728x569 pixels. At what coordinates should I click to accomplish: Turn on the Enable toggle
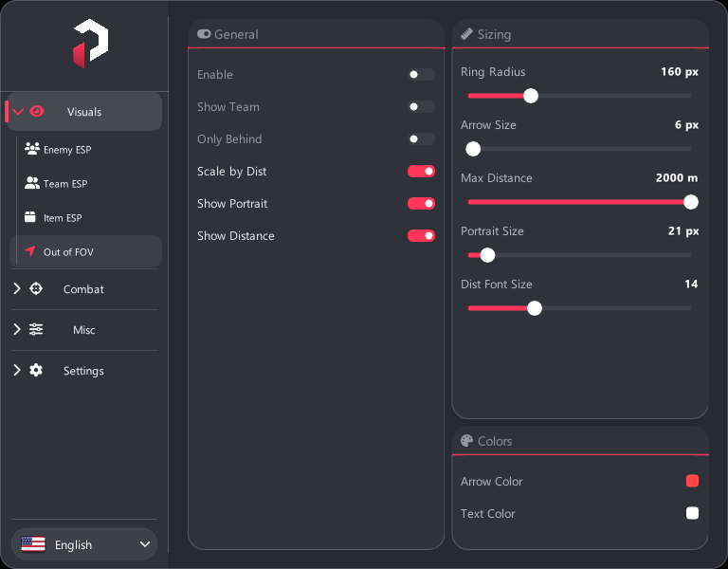[421, 74]
